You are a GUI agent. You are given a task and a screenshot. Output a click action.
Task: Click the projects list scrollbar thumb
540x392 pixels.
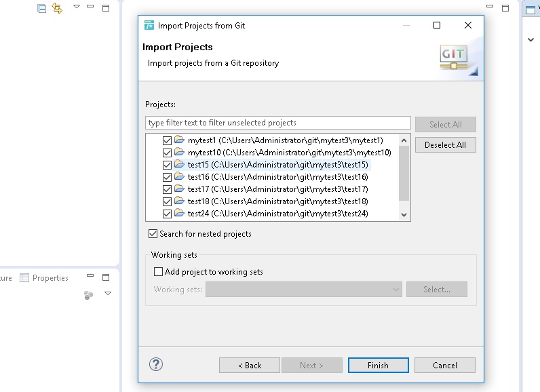(x=404, y=173)
